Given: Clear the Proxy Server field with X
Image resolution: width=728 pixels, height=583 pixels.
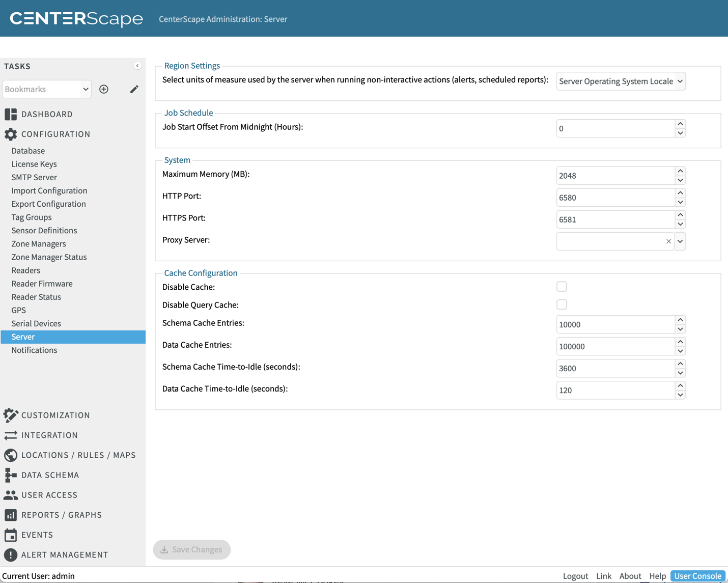Looking at the screenshot, I should pyautogui.click(x=668, y=241).
